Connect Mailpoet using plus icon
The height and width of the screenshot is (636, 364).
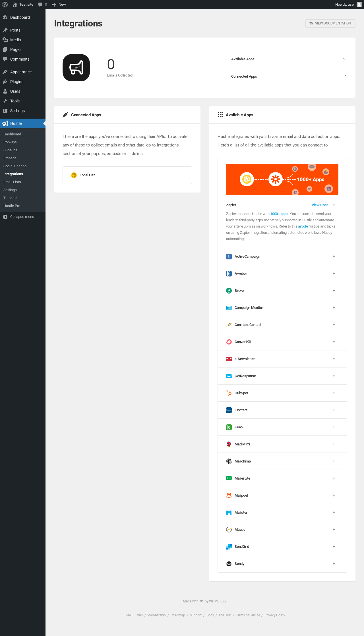(x=334, y=495)
